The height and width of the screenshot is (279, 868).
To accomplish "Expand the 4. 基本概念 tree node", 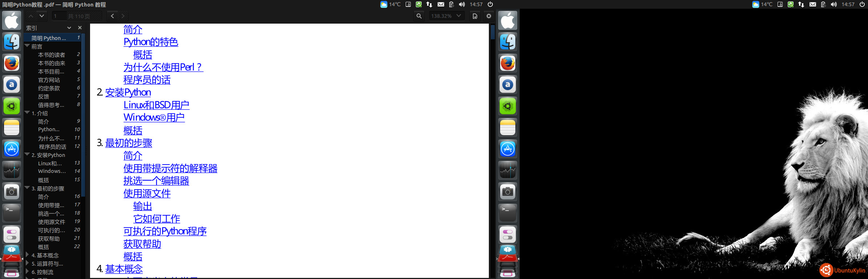I will [27, 255].
